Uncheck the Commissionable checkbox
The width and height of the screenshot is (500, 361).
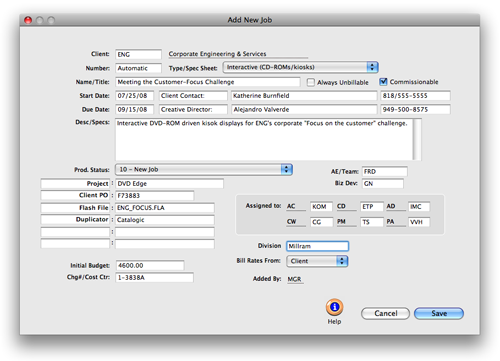point(383,82)
